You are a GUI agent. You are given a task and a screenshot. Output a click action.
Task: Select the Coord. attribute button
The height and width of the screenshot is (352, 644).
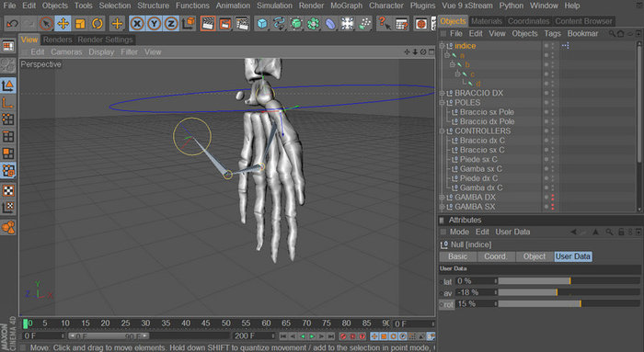click(495, 256)
